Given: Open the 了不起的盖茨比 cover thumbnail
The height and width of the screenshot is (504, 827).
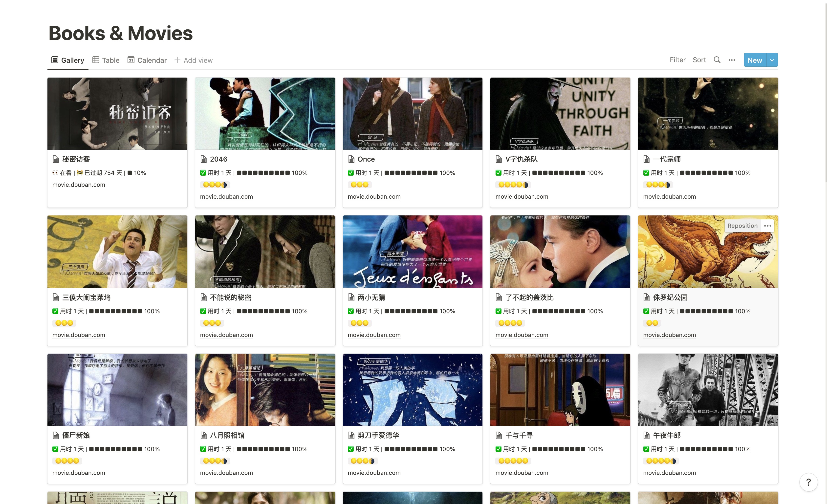Looking at the screenshot, I should [560, 252].
